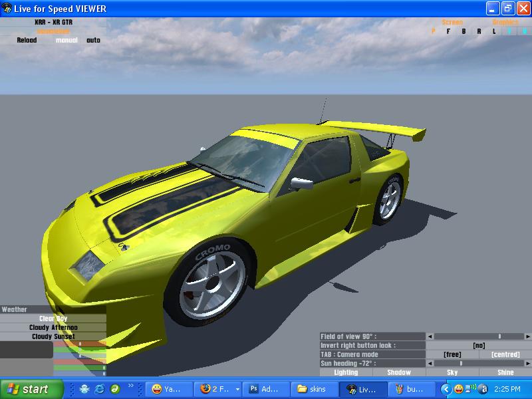Screen dimensions: 532x399
Task: Click the lower green color slider
Action: [x=80, y=368]
